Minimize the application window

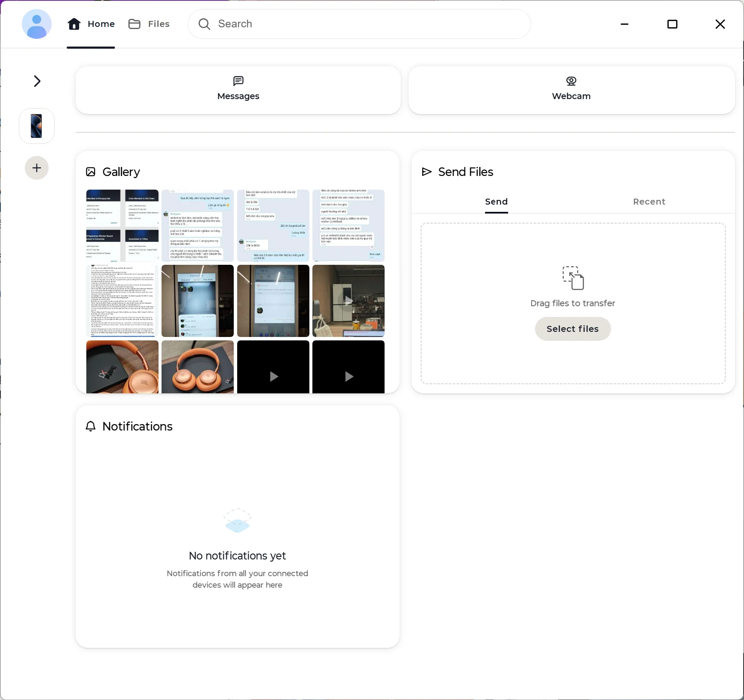[x=624, y=24]
